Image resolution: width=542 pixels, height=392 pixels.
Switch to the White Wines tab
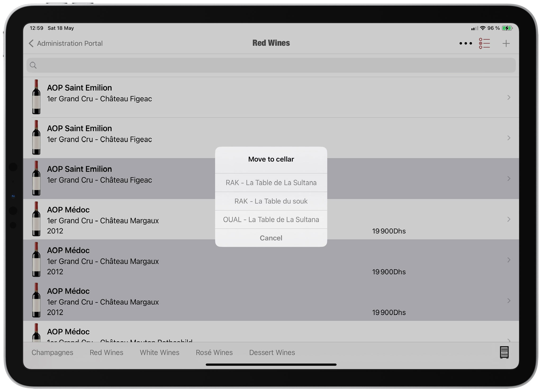(x=159, y=352)
